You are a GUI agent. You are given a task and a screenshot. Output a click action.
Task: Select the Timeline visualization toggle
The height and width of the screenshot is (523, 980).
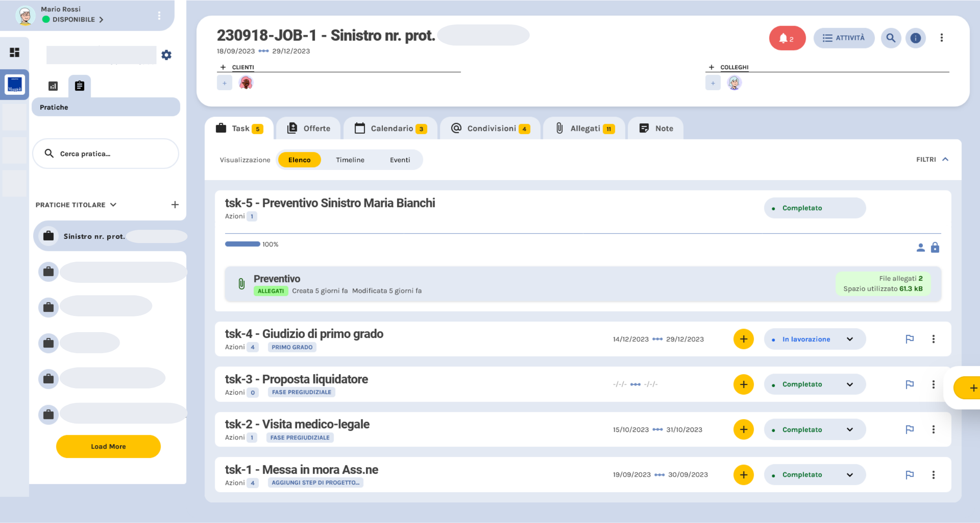(x=350, y=159)
